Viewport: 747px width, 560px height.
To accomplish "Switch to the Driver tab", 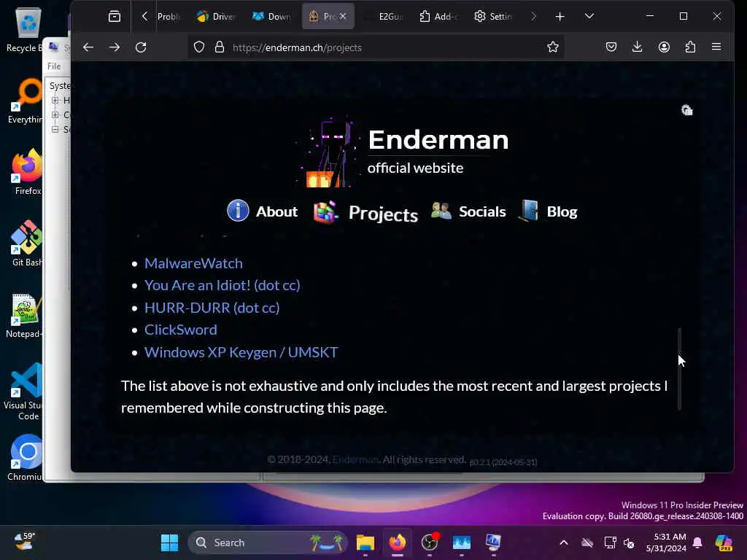I will [216, 17].
